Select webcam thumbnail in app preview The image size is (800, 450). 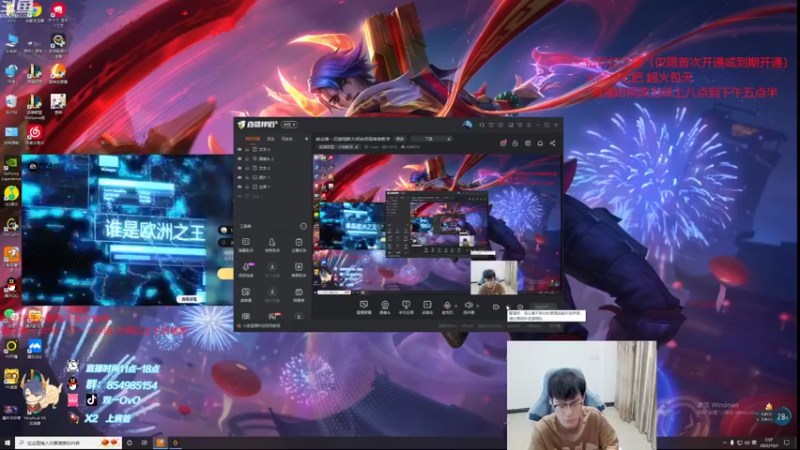point(493,278)
